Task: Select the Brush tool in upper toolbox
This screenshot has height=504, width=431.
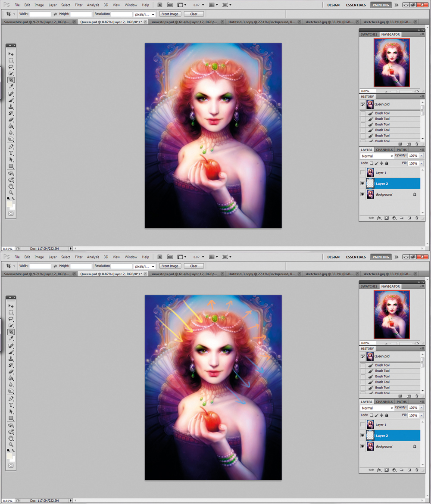Action: tap(11, 100)
